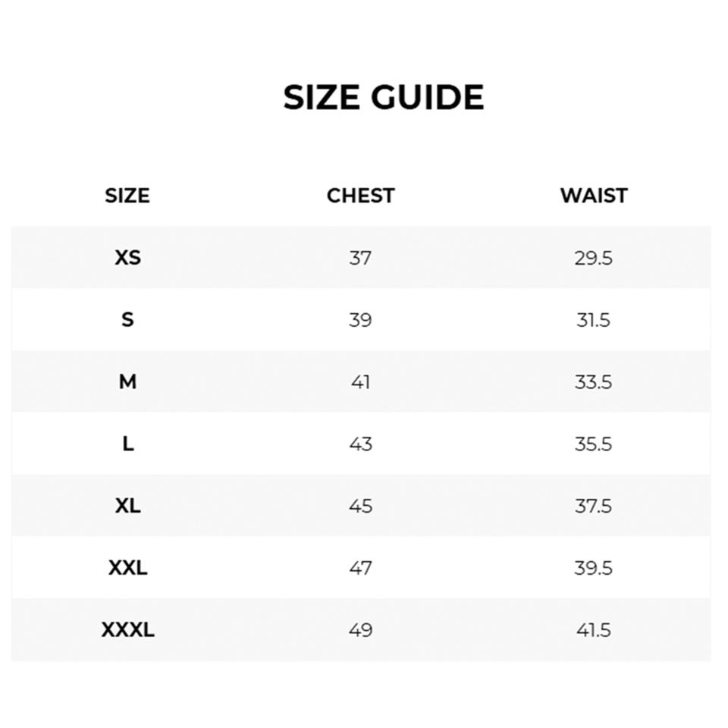This screenshot has height=728, width=728.
Task: Click waist value 35.5 in L row
Action: pos(593,444)
